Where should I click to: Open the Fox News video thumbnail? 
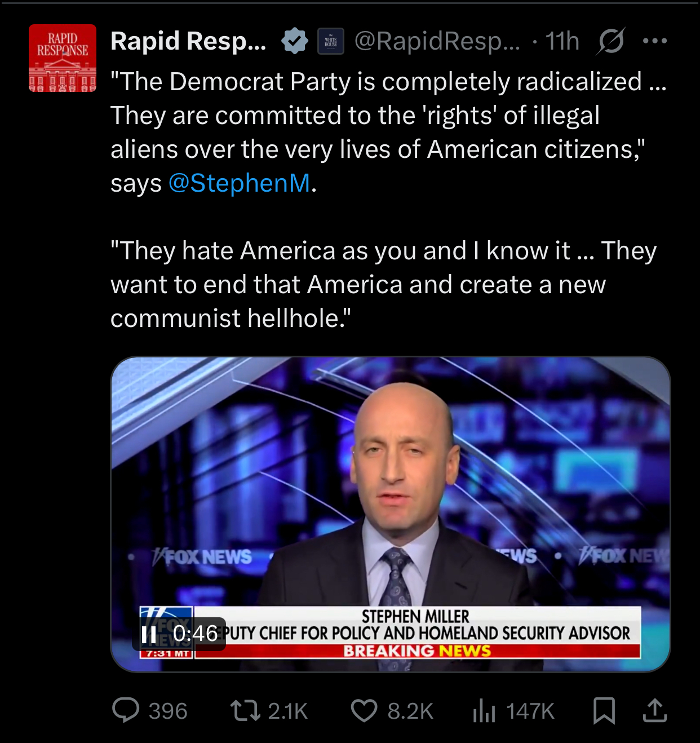click(x=391, y=514)
